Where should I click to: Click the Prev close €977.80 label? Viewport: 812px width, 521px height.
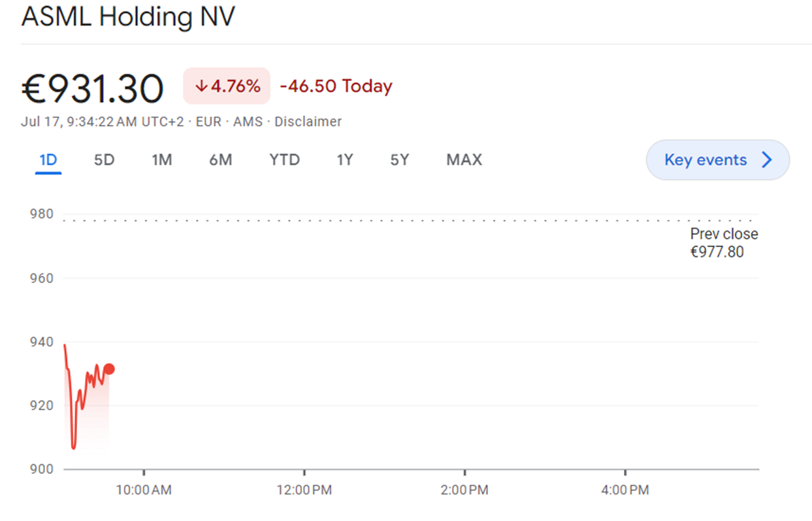724,243
